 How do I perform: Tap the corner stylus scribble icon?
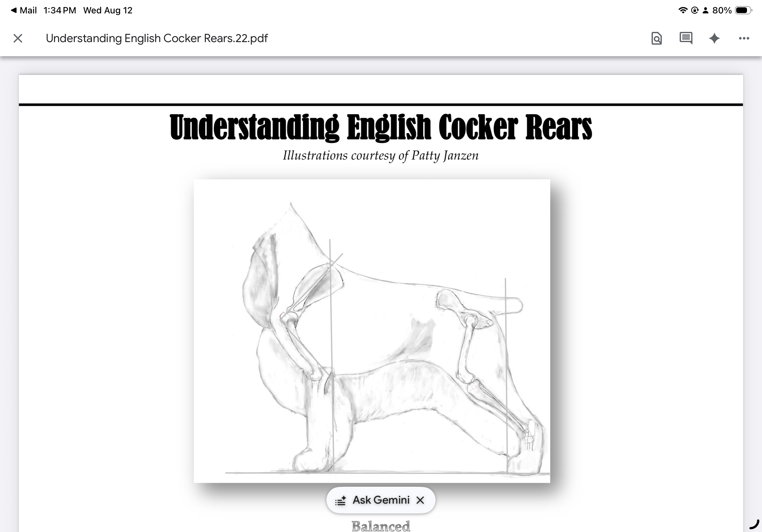[x=754, y=524]
